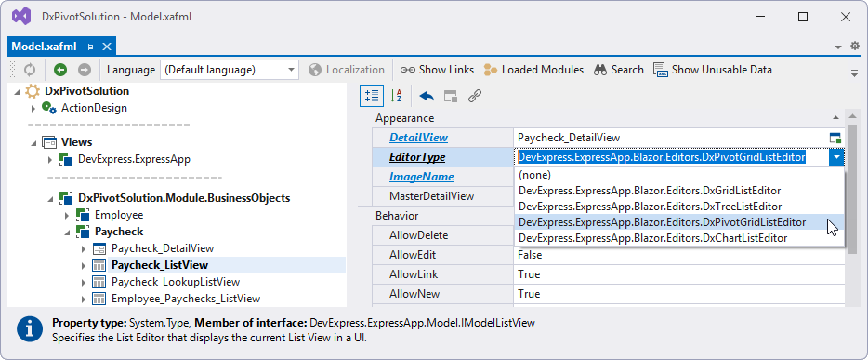Select Paycheck_DetailView in the tree
This screenshot has width=868, height=360.
[163, 248]
